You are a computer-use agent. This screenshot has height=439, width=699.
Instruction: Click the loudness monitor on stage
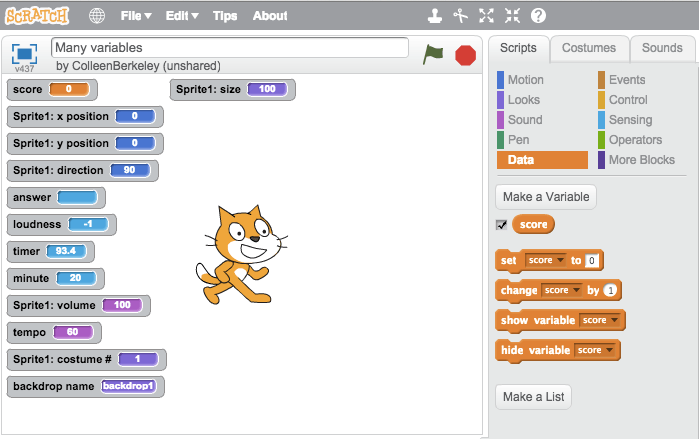tap(62, 225)
